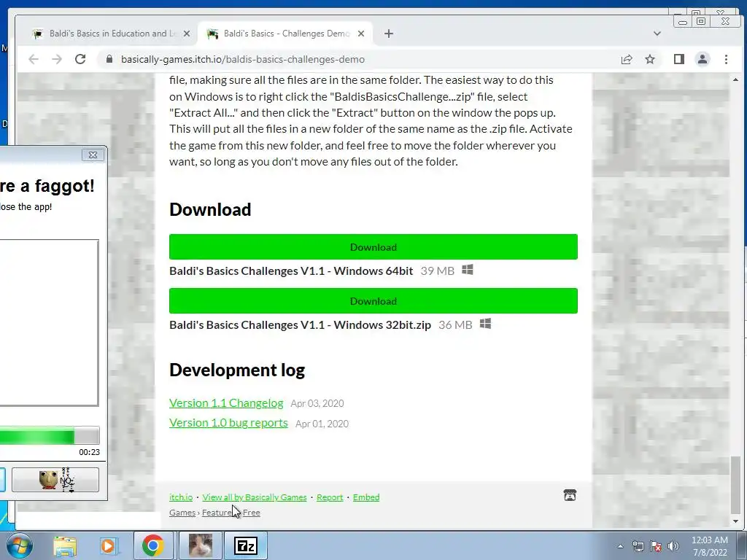
Task: Click Windows logo beside 64bit entry
Action: [468, 270]
